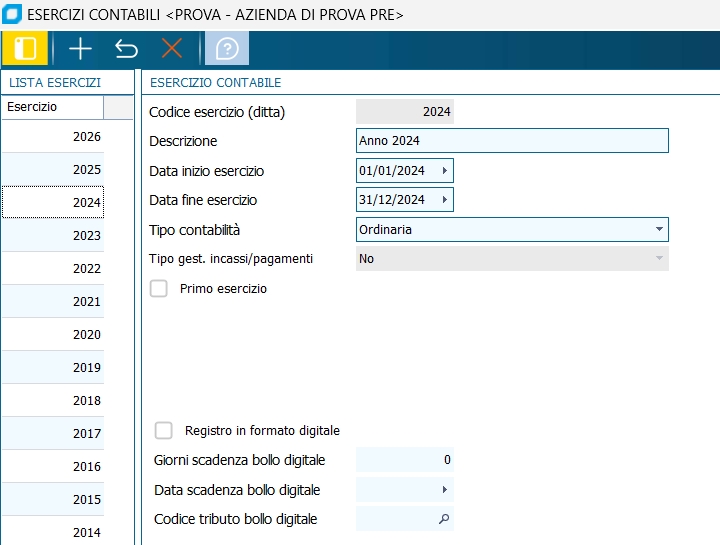
Task: Delete record using orange X icon
Action: point(172,48)
